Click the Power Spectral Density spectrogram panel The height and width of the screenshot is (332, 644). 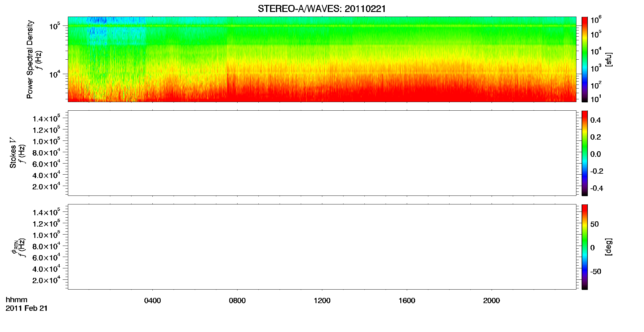tap(322, 59)
